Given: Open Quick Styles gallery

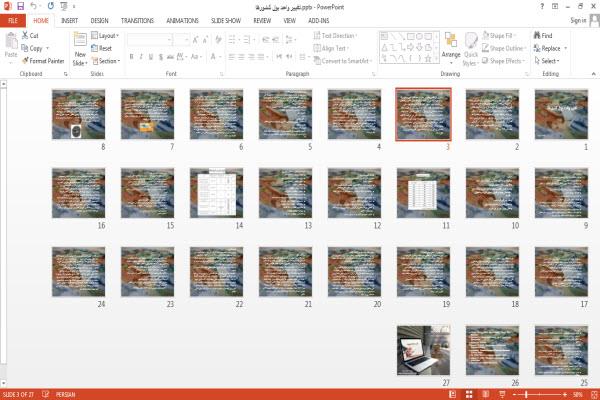Looking at the screenshot, I should pos(471,49).
